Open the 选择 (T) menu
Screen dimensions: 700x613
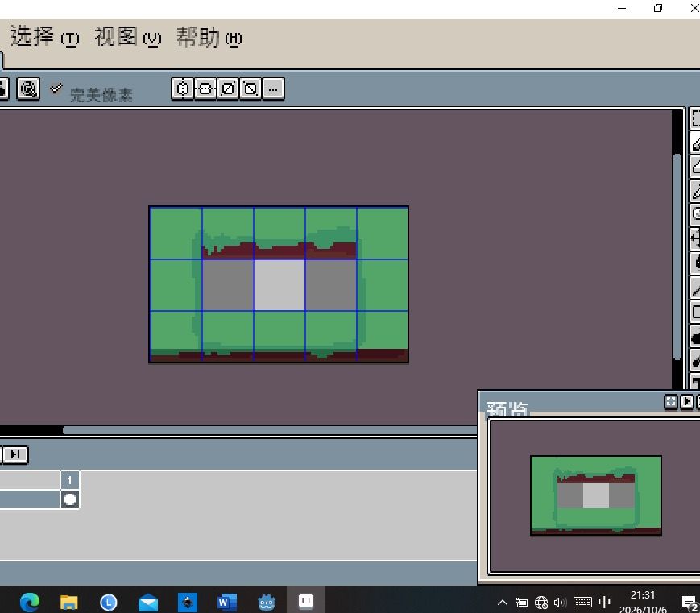click(x=44, y=36)
